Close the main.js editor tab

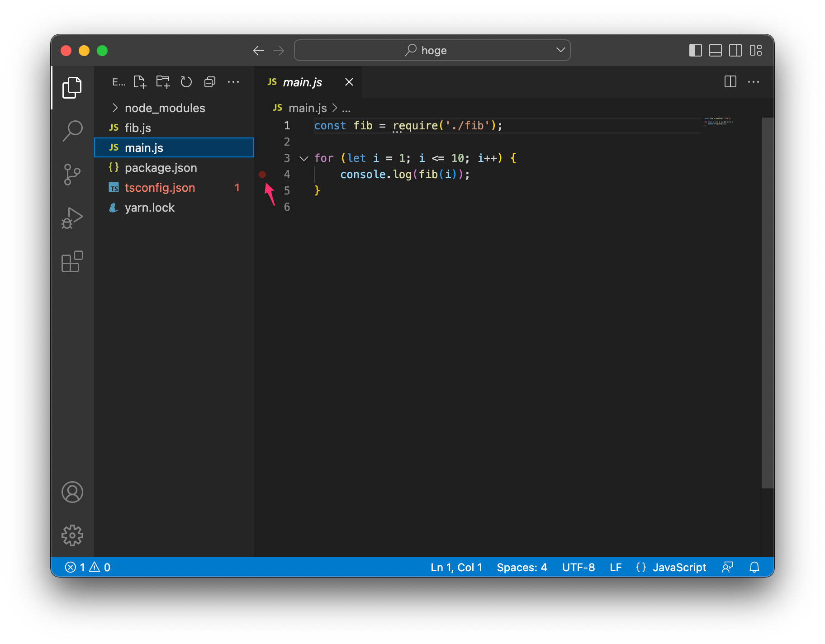[349, 82]
